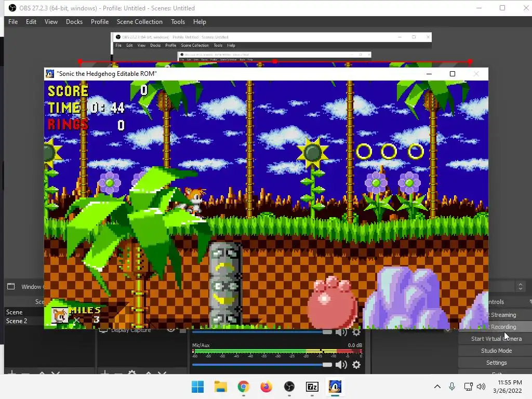
Task: Minimize the Sonic the Hedgehog window
Action: [x=429, y=74]
